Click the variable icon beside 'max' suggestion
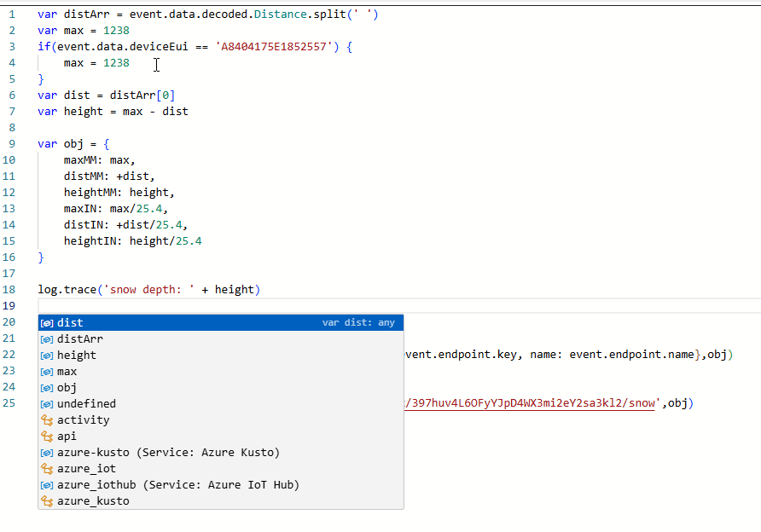Viewport: 761px width, 532px height. [47, 372]
